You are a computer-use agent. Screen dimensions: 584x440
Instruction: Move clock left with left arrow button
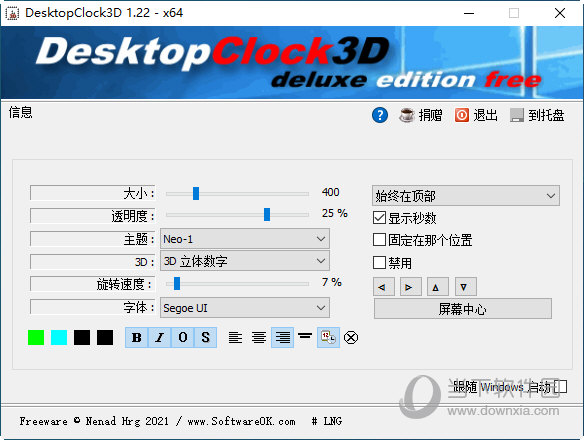click(384, 287)
